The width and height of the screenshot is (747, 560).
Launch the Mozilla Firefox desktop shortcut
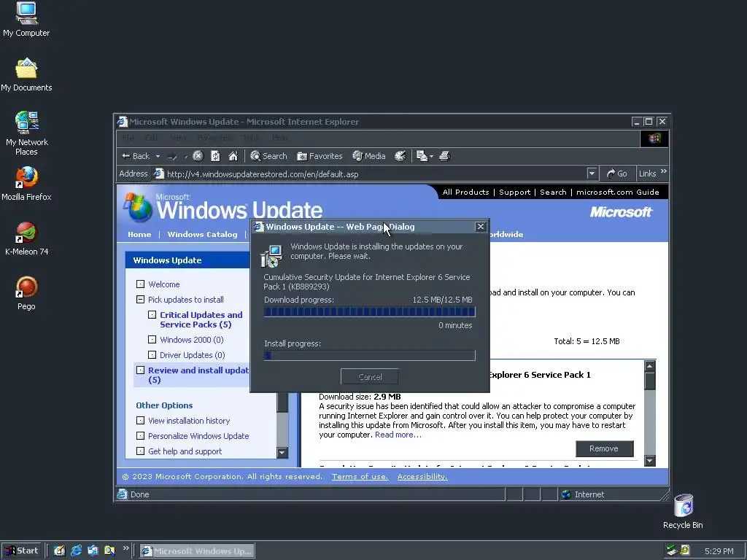26,184
